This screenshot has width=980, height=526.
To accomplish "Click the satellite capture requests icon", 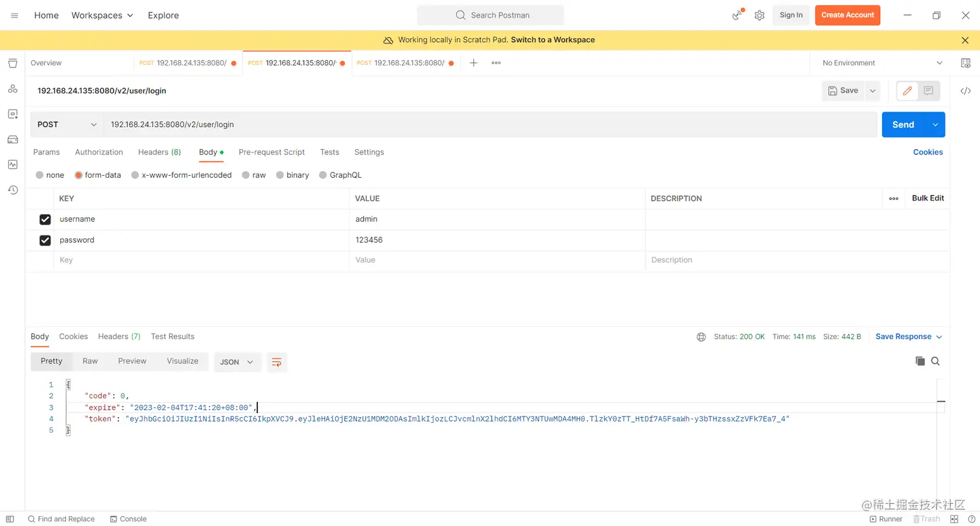I will point(738,15).
